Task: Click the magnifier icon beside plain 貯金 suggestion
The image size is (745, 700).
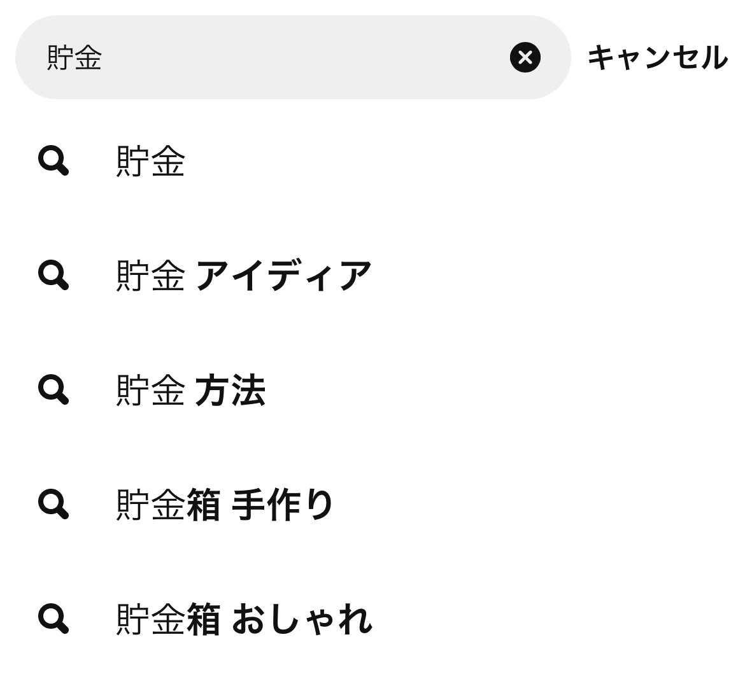Action: (x=53, y=161)
